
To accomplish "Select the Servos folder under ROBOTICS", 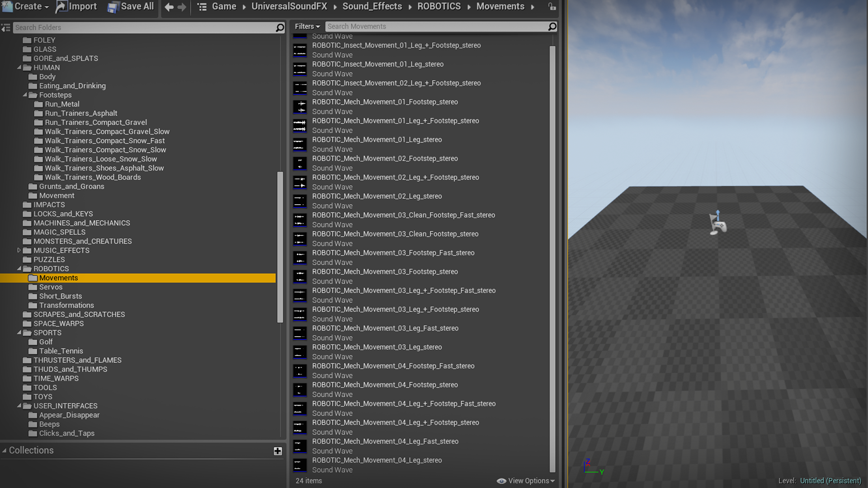I will click(x=51, y=286).
